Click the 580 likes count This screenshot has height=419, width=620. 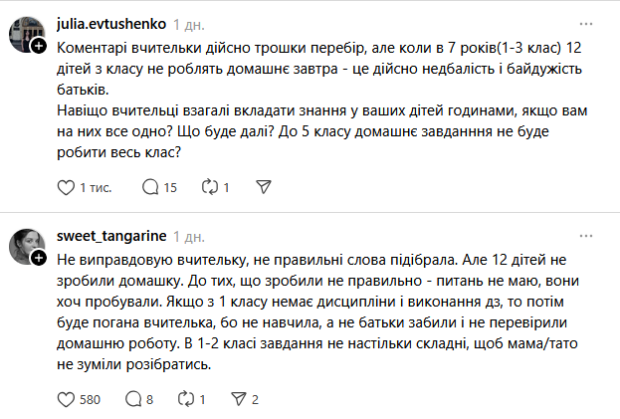tap(89, 400)
